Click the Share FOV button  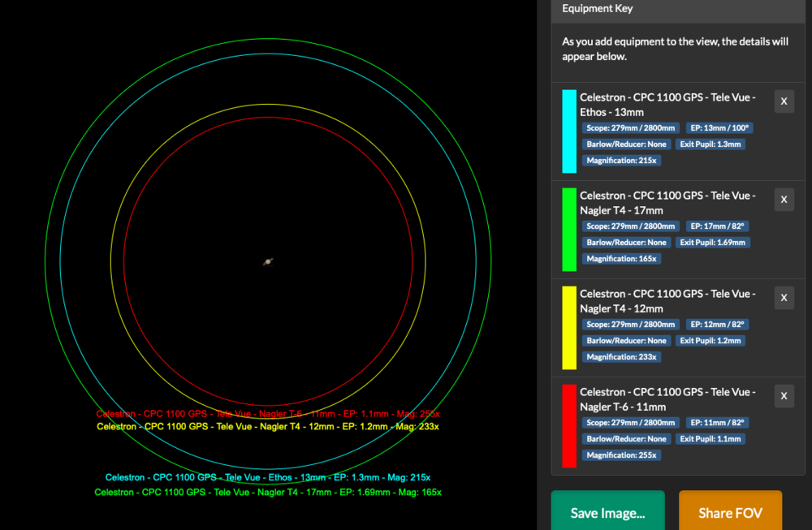730,512
